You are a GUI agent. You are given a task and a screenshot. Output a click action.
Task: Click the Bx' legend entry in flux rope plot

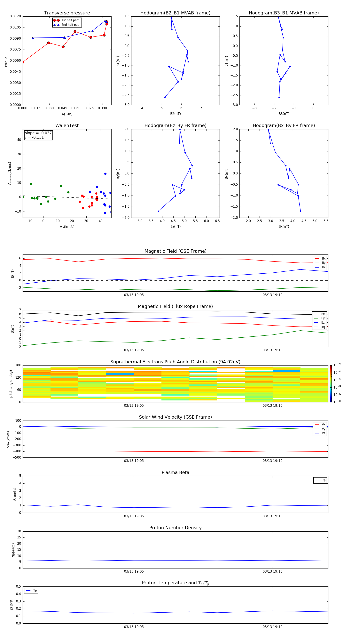(320, 314)
